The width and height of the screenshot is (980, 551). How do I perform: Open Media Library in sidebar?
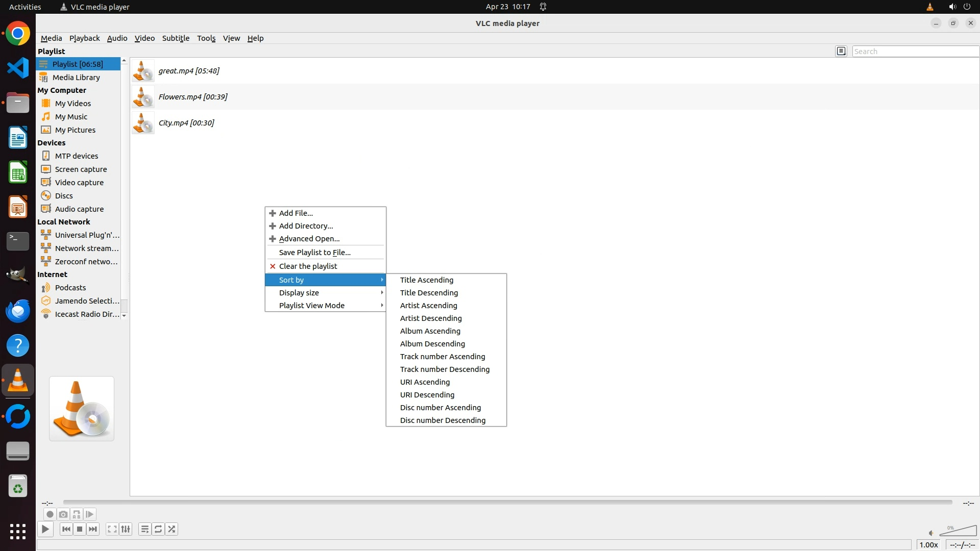point(76,78)
